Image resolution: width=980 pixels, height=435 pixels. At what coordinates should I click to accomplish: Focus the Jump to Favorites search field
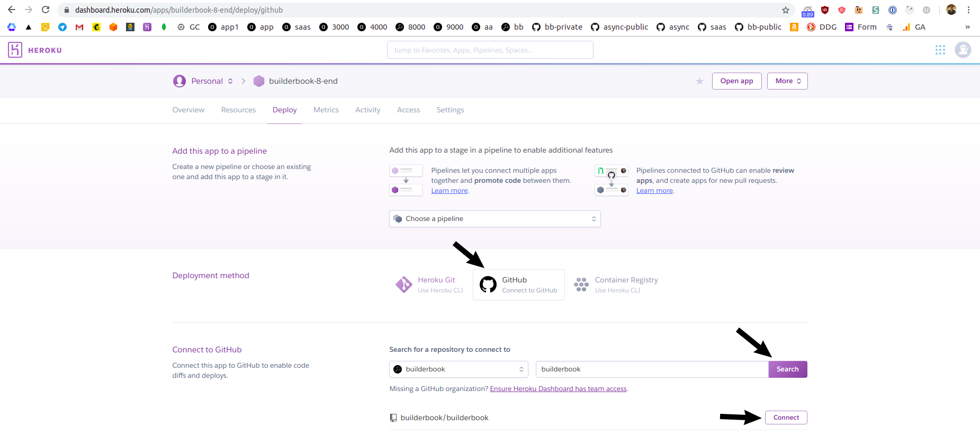click(490, 50)
